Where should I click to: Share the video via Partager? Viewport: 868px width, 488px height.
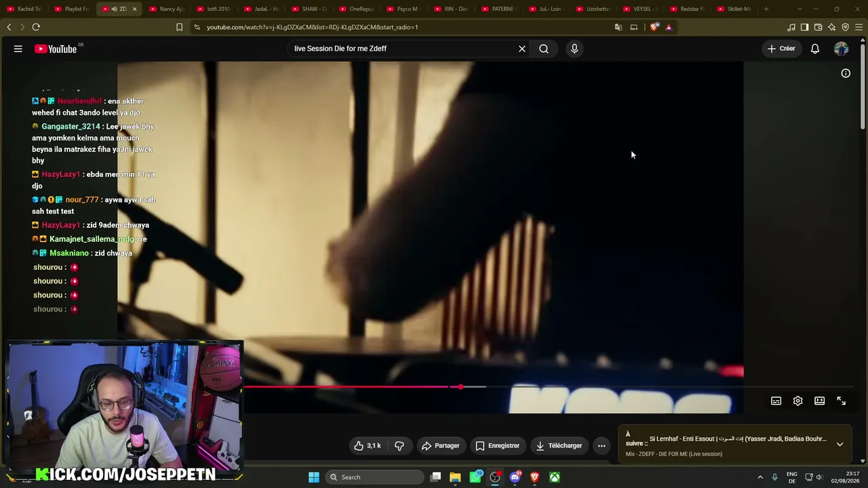(x=441, y=446)
